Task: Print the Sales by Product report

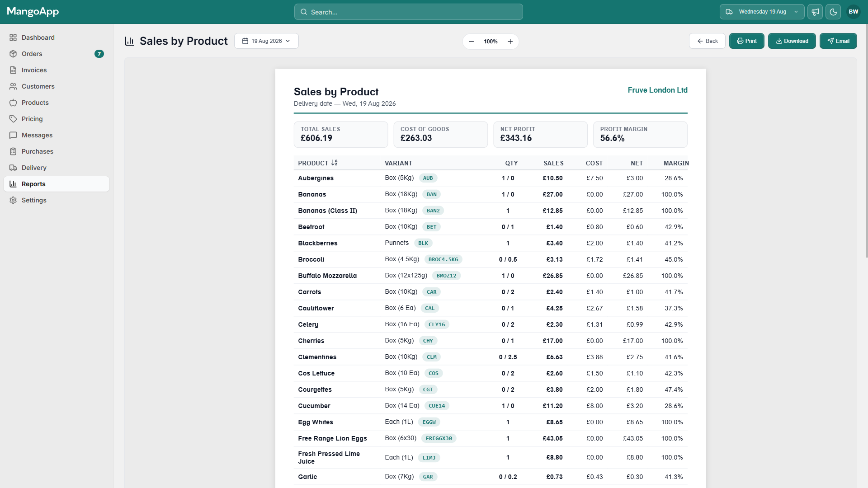Action: (747, 41)
